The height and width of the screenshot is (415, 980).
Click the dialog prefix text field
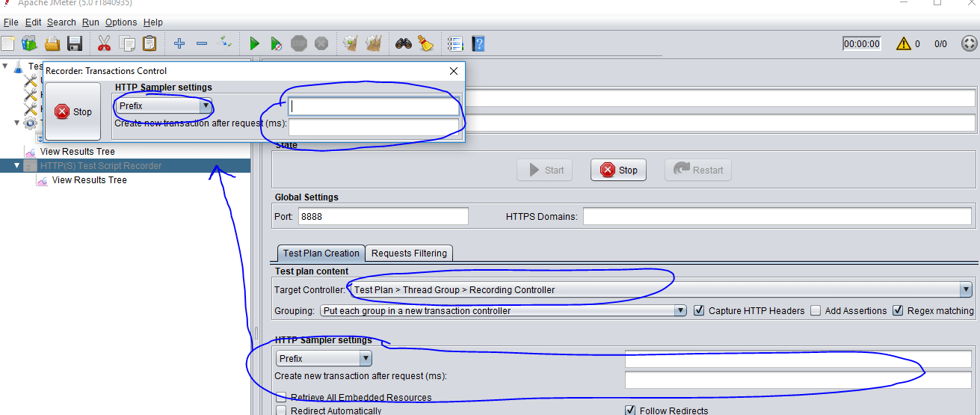[374, 106]
